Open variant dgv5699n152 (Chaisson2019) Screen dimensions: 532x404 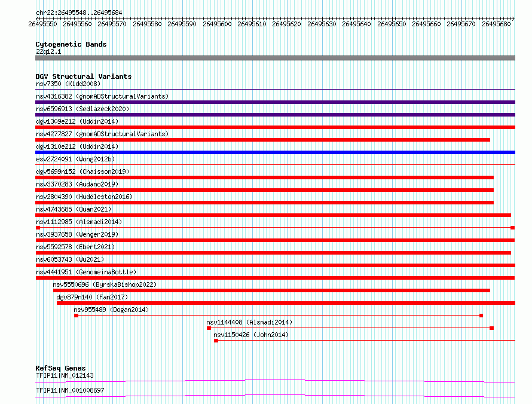point(82,172)
